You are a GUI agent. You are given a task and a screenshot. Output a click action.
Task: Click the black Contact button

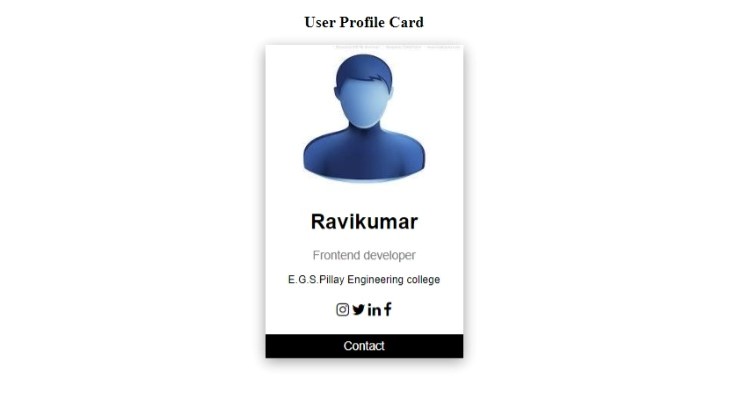click(x=364, y=346)
